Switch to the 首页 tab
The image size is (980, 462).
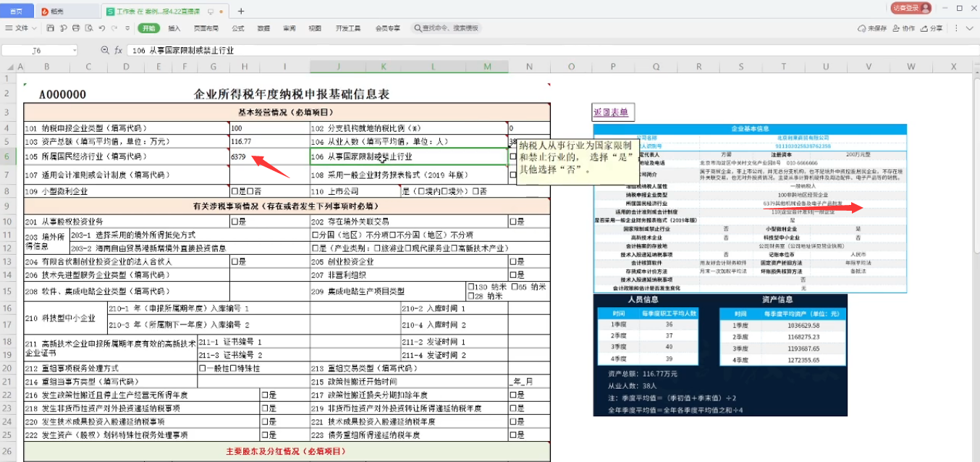[x=16, y=12]
